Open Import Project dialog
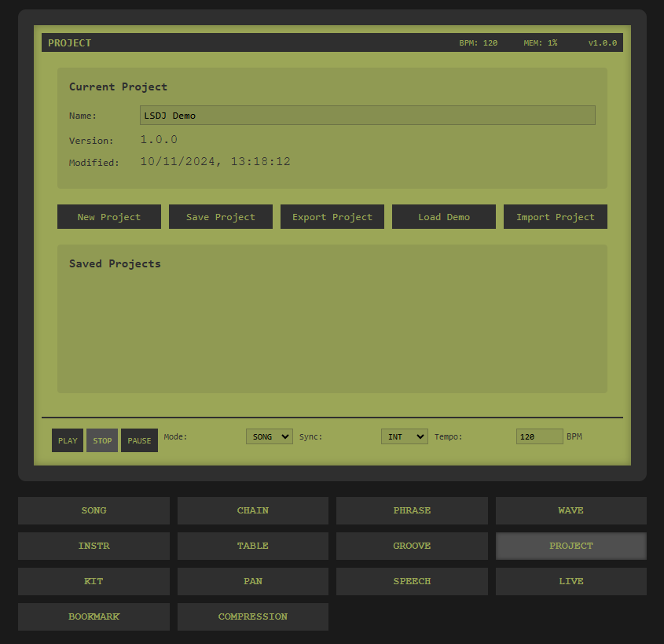This screenshot has height=644, width=664. (556, 217)
